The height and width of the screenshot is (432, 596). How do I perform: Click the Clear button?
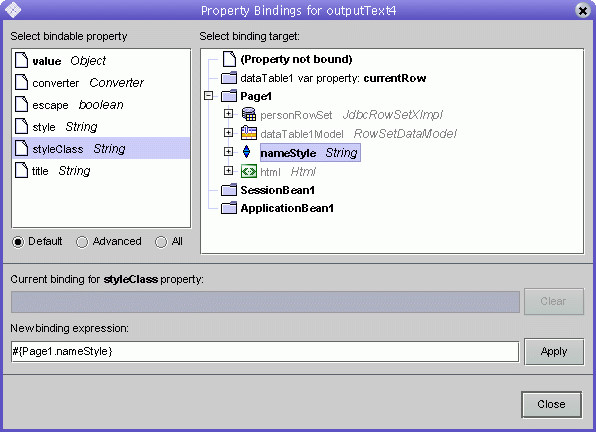[554, 301]
